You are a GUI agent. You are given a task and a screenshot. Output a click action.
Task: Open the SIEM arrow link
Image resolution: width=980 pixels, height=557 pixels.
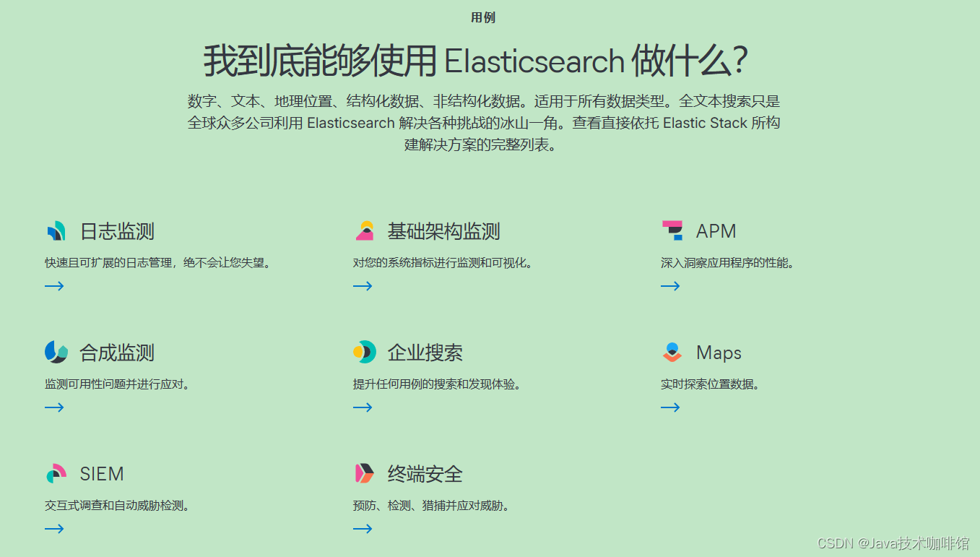click(x=54, y=528)
